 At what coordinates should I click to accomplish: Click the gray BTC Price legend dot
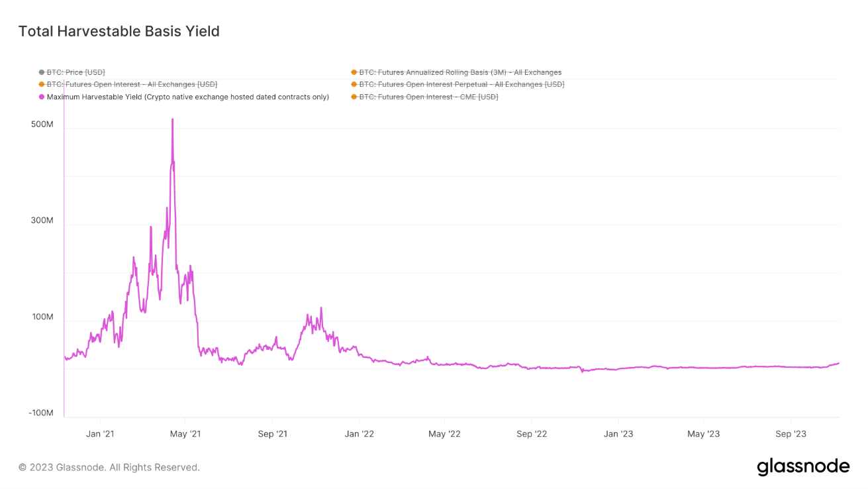(42, 72)
